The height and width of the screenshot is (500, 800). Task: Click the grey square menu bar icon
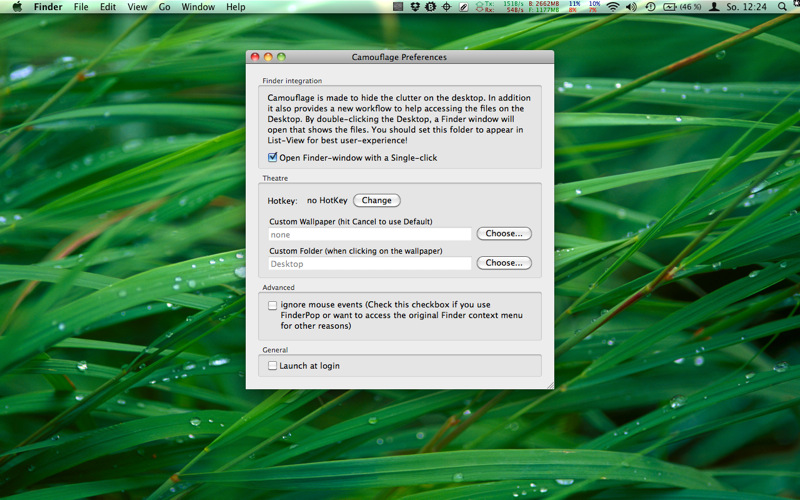click(398, 7)
